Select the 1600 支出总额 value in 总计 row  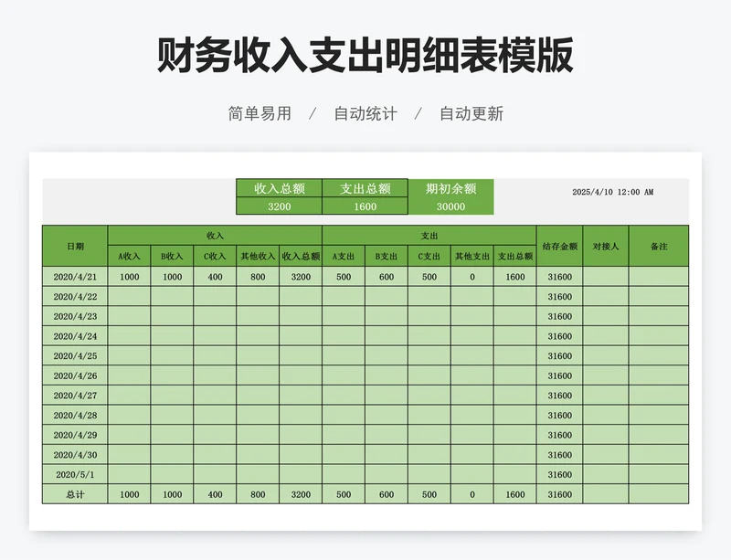[x=515, y=494]
